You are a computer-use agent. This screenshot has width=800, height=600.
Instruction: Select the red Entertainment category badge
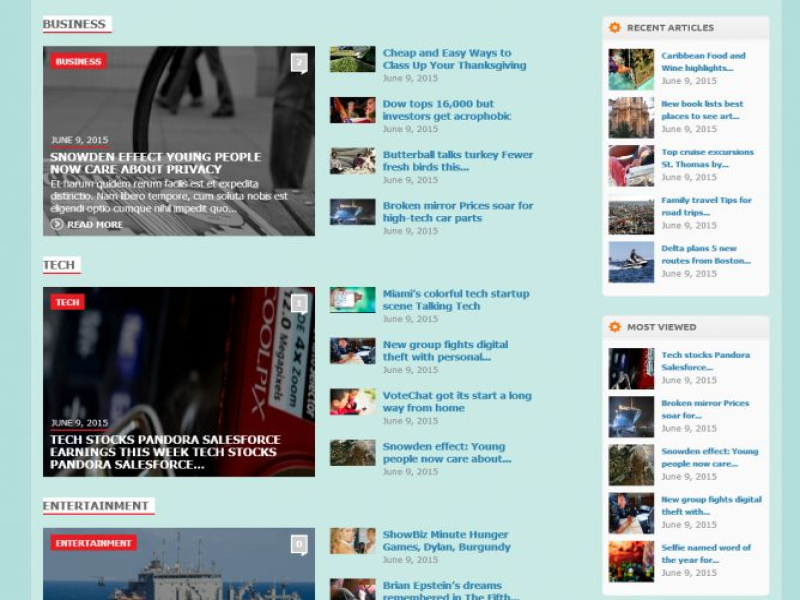93,543
